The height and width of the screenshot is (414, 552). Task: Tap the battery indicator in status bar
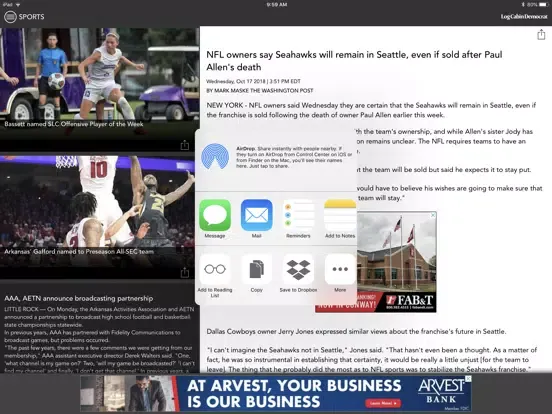tap(543, 5)
